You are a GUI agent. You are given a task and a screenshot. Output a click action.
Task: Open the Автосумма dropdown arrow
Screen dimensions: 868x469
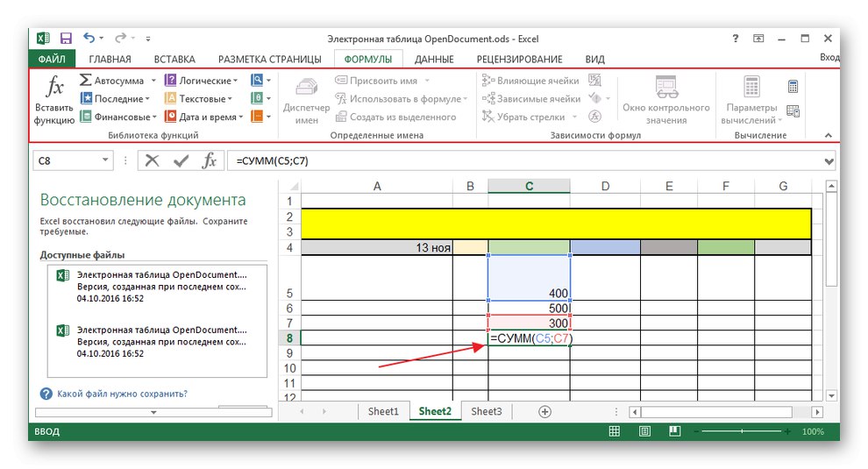point(154,81)
